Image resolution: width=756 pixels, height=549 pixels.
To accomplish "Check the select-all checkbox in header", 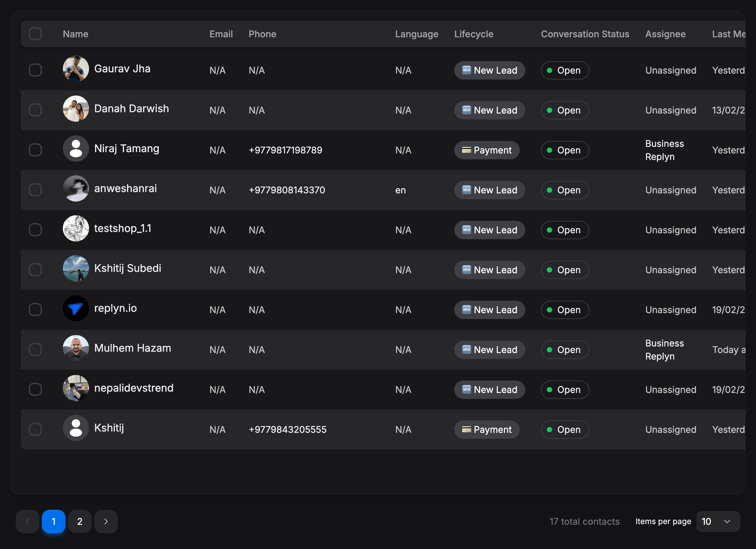I will 35,34.
